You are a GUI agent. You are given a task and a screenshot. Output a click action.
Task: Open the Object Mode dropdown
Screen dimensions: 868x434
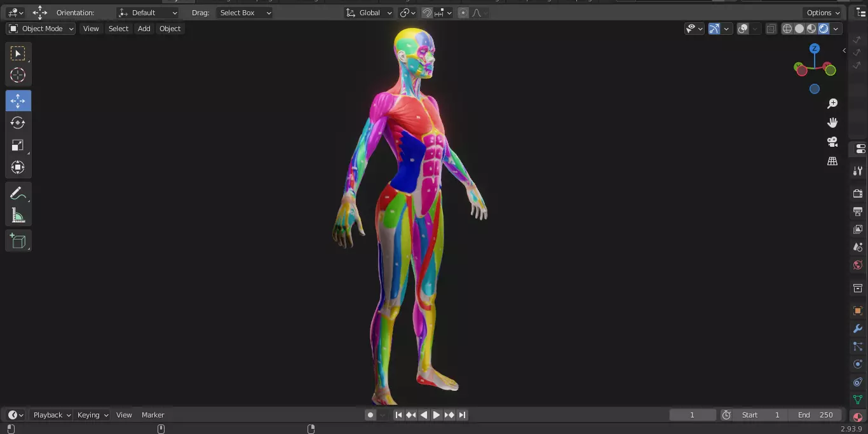(41, 29)
